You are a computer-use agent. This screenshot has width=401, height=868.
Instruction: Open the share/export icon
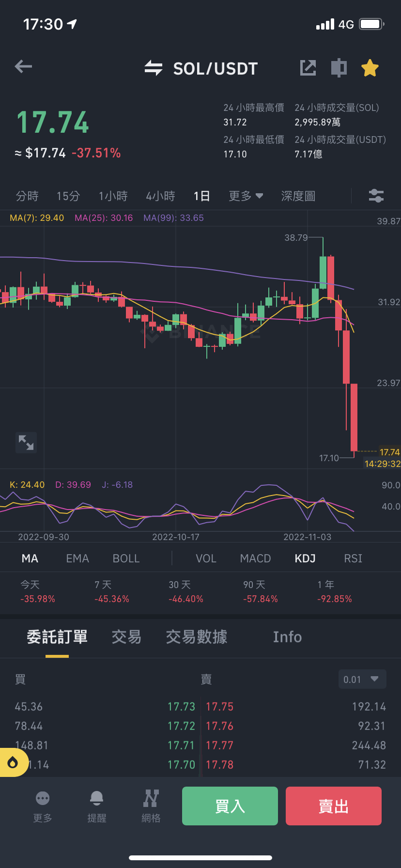pyautogui.click(x=308, y=68)
